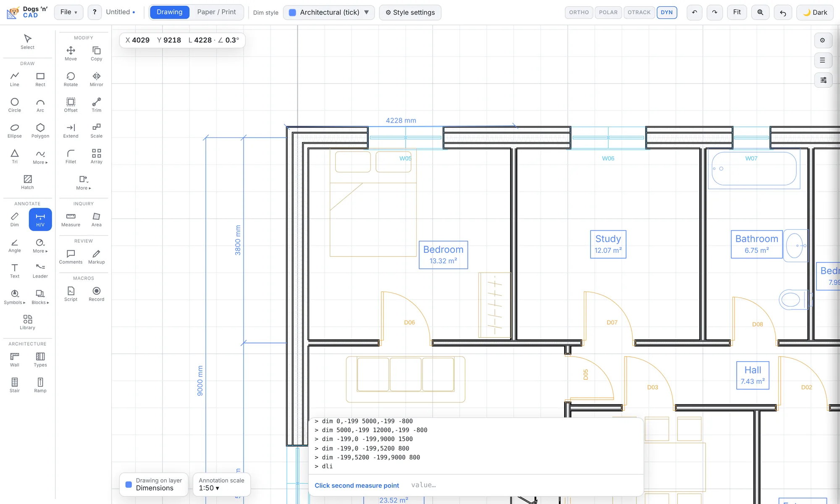Pick the Mirror modify tool

96,79
